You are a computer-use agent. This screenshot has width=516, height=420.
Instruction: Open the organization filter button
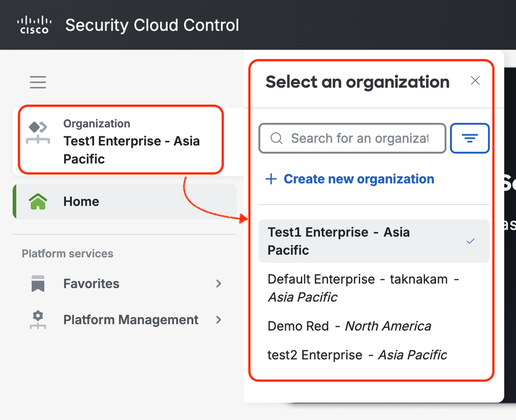[x=470, y=138]
